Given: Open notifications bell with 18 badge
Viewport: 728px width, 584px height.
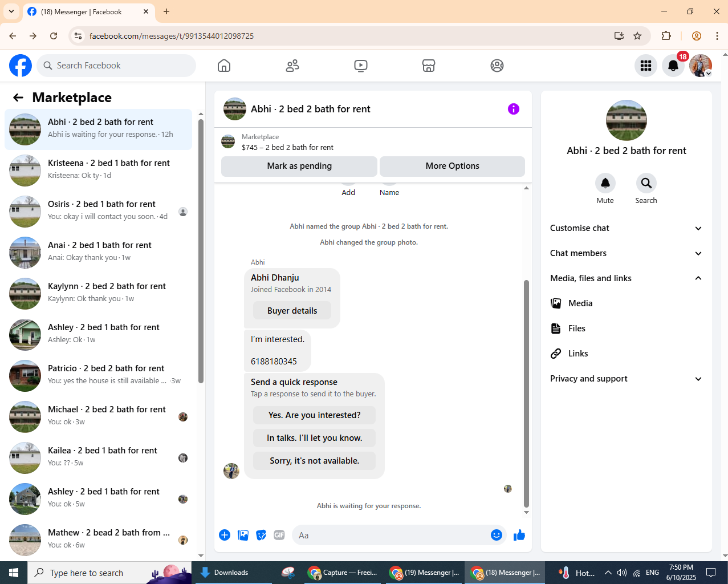Looking at the screenshot, I should point(673,66).
